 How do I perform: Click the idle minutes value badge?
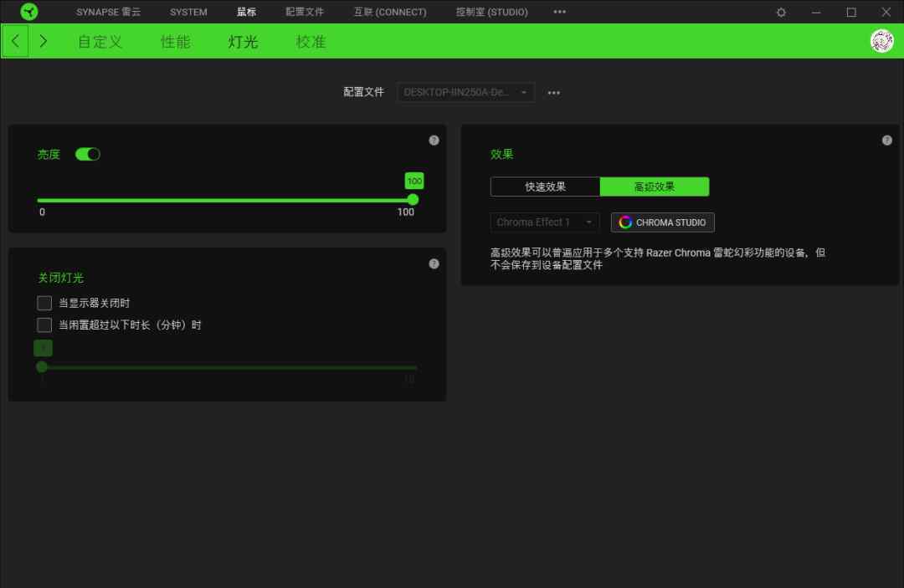coord(44,348)
